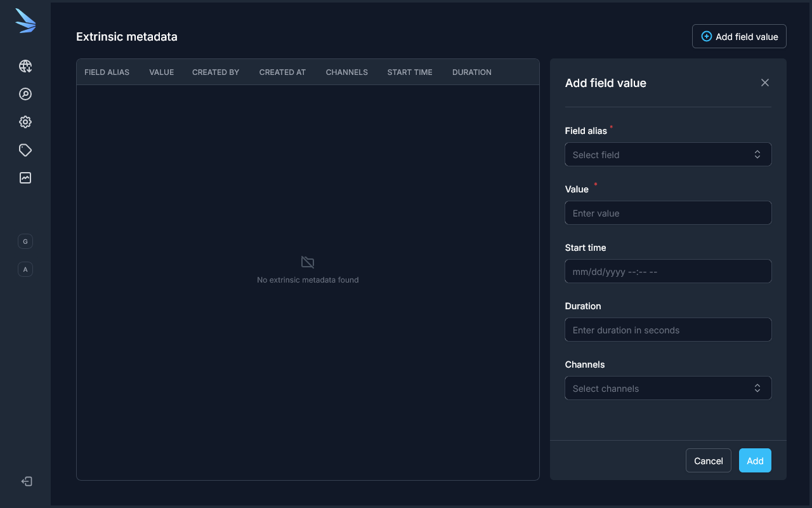Screen dimensions: 812x508
Task: Click the logout icon in the sidebar
Action: pos(27,481)
